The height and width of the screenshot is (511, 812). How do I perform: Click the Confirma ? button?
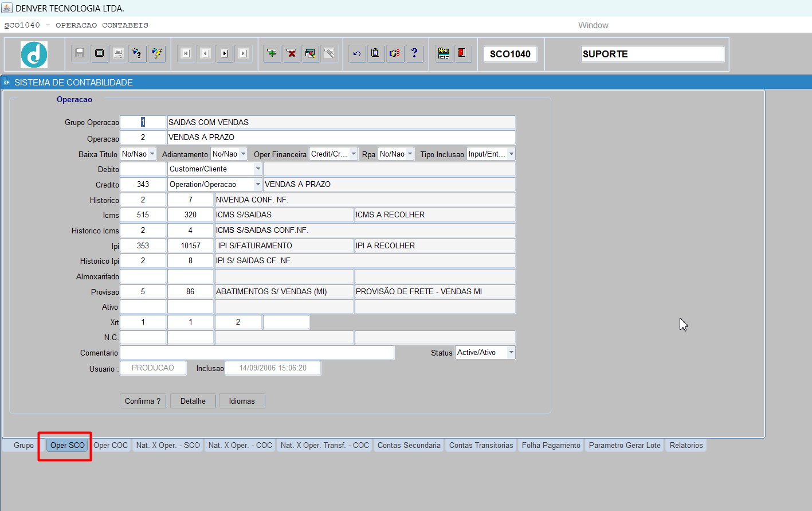pos(143,401)
